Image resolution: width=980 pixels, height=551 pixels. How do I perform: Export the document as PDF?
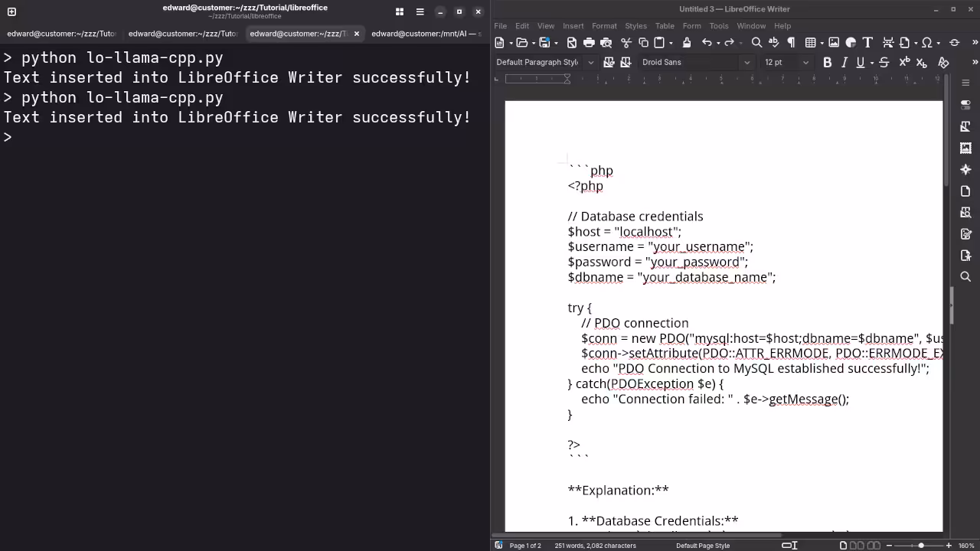[571, 43]
